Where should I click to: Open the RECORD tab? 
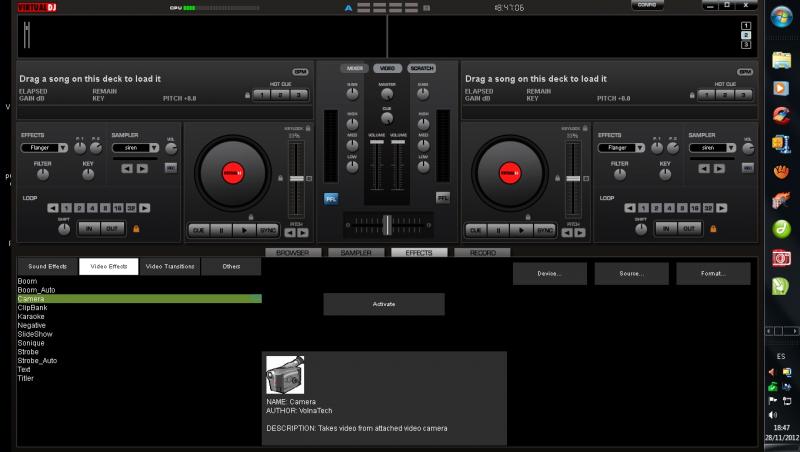(482, 253)
